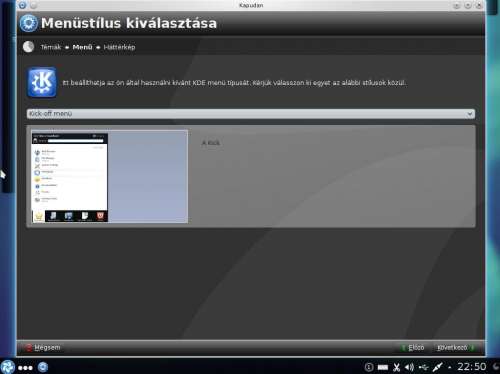Click the window menu icon in title bar
Viewport: 500px width, 374px height.
click(23, 5)
